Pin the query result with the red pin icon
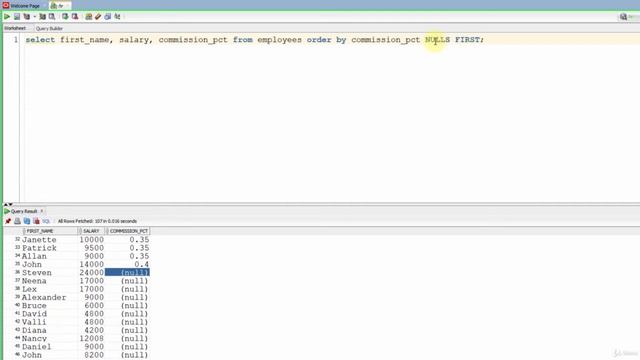Screen dimensions: 640x360 coord(8,221)
